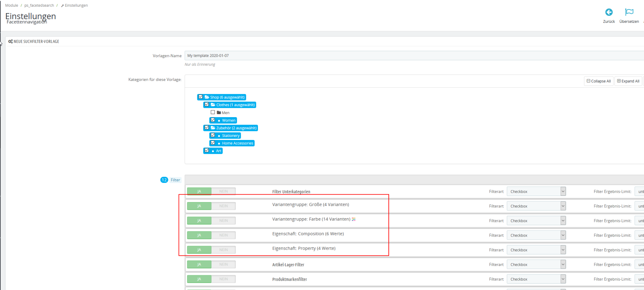Select the Women tree item label
The image size is (644, 290).
(x=229, y=120)
